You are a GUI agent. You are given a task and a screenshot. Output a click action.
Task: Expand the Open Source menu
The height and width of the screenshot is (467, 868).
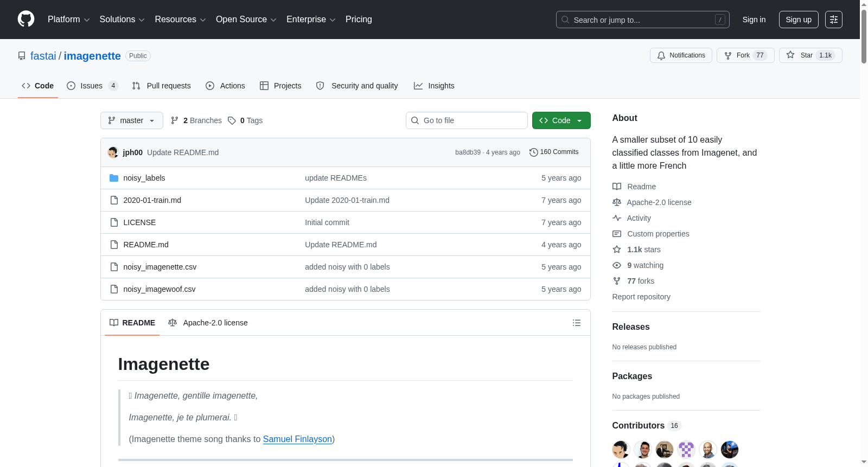[246, 20]
